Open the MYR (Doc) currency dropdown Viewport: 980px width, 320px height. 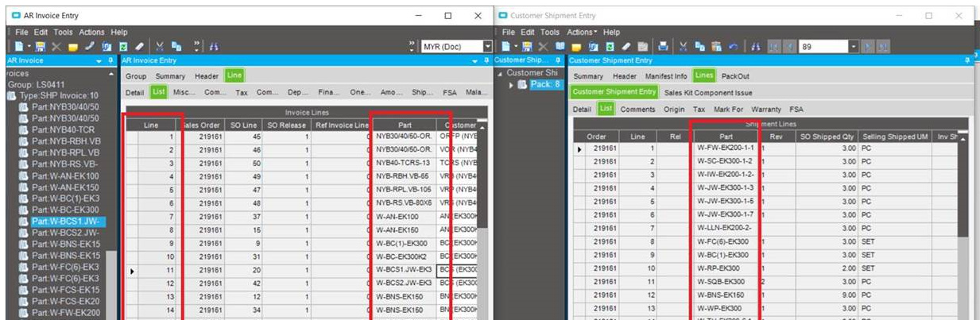[487, 46]
